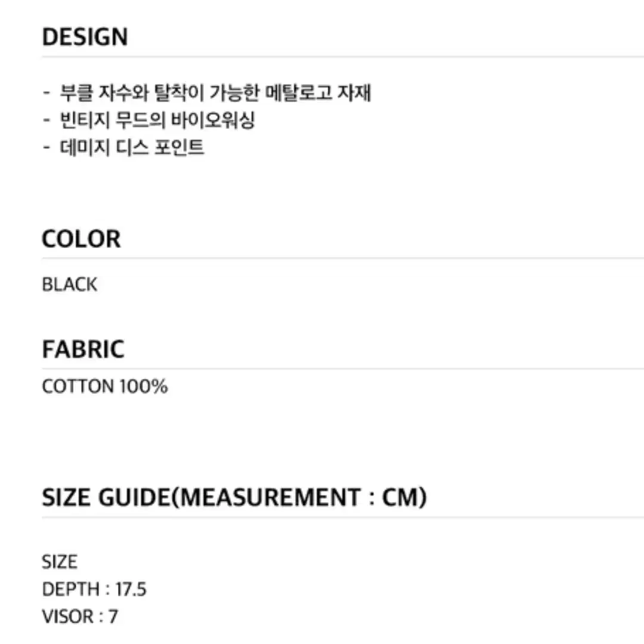The width and height of the screenshot is (644, 644).
Task: Click the DESIGN section heading
Action: [x=85, y=37]
